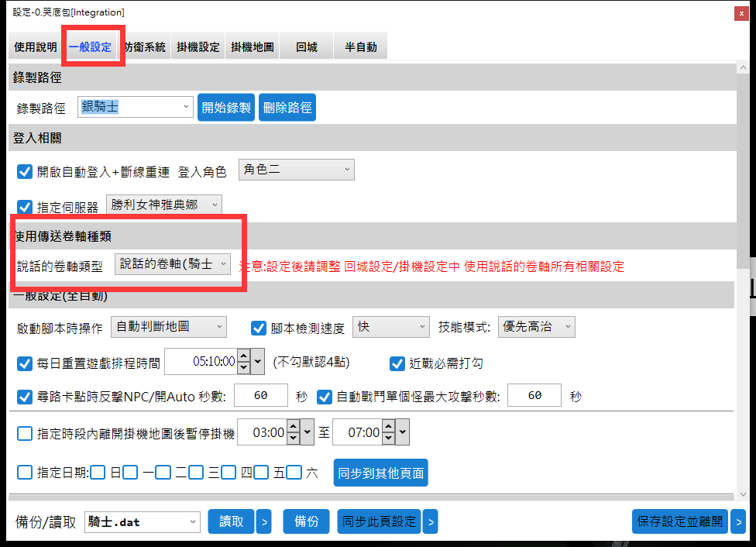Click the 尋路卡點 seconds input field
The width and height of the screenshot is (756, 547).
260,396
